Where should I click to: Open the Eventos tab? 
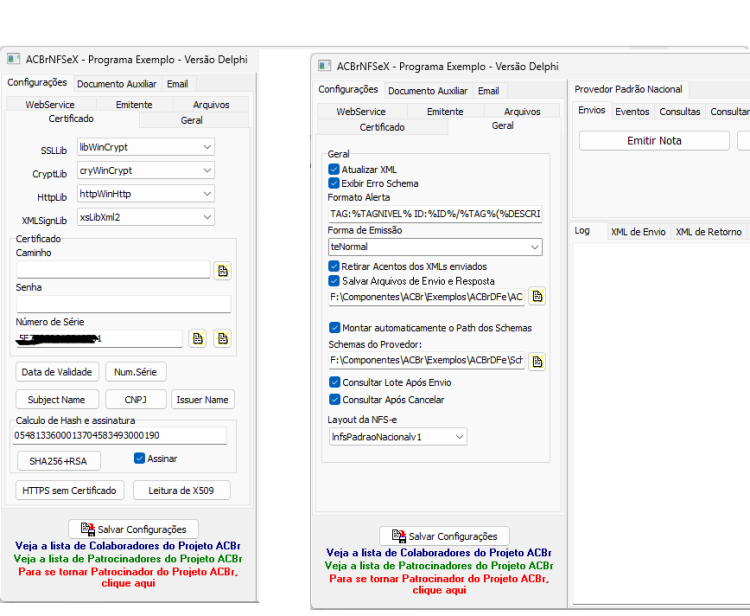[x=632, y=111]
